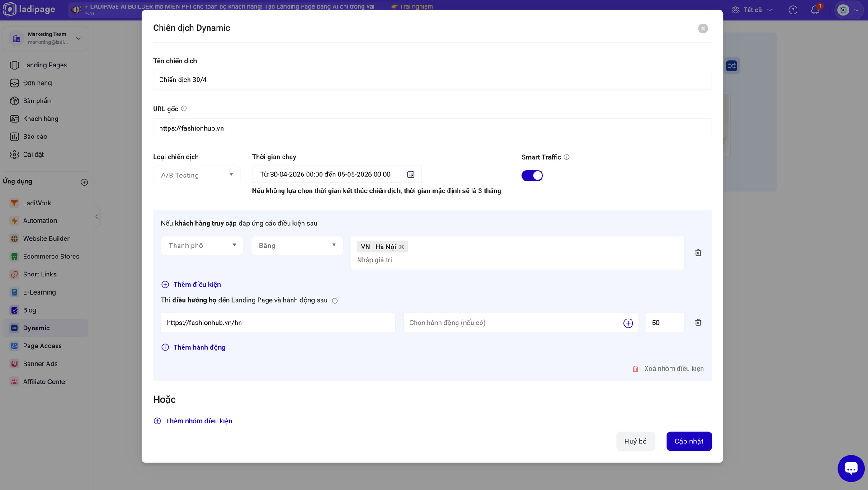Image resolution: width=868 pixels, height=490 pixels.
Task: Go to Automation app in the sidebar
Action: pyautogui.click(x=40, y=221)
